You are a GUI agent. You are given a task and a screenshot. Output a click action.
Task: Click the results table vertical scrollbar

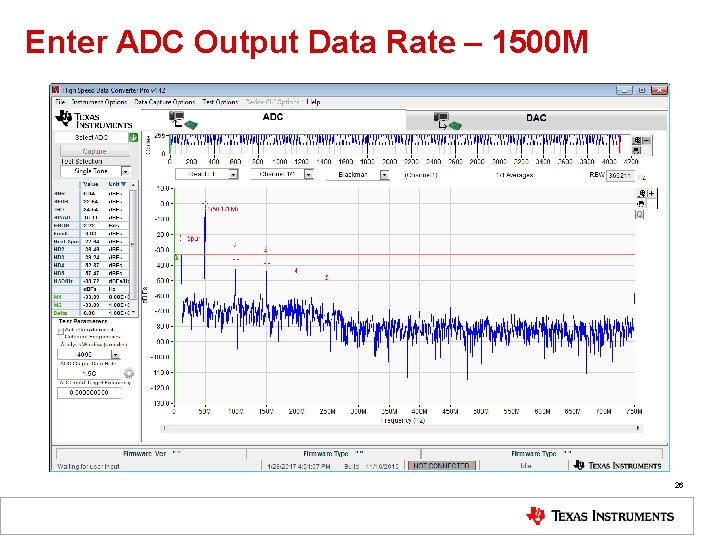click(x=133, y=248)
